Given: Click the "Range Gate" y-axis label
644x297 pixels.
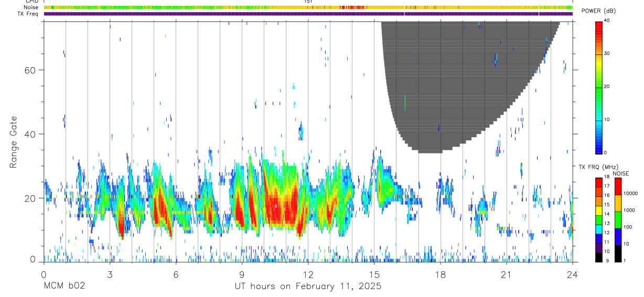Looking at the screenshot, I should coord(13,142).
